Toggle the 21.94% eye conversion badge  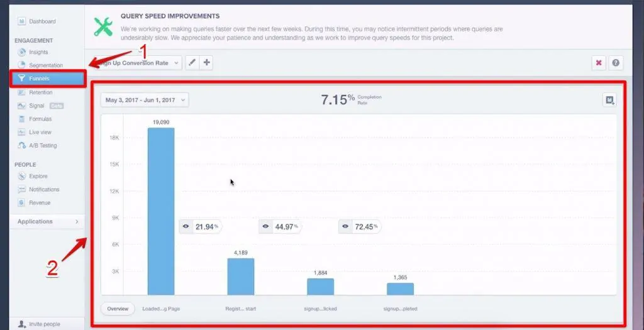coord(200,226)
